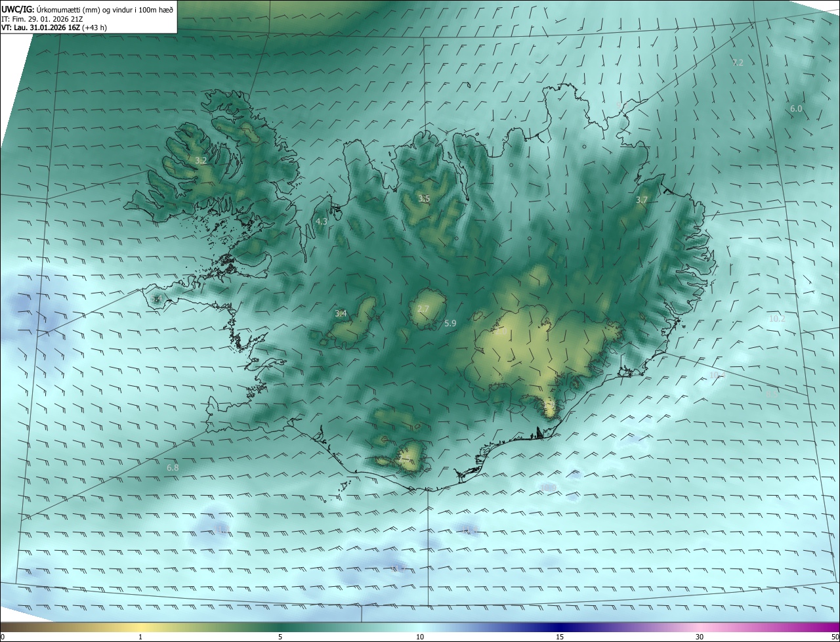Click the 3.7 value in east Iceland

tap(642, 200)
